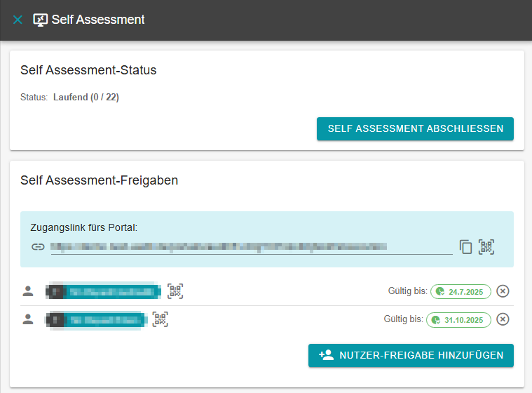532x393 pixels.
Task: Close the Self Assessment dialog
Action: point(18,20)
